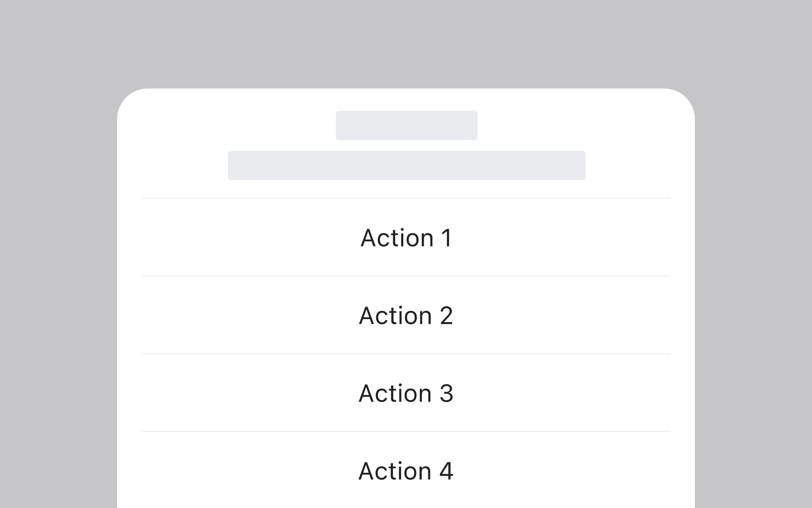Click the digit 2 in Action 2 label
Screen dimensions: 812x508
(x=446, y=316)
